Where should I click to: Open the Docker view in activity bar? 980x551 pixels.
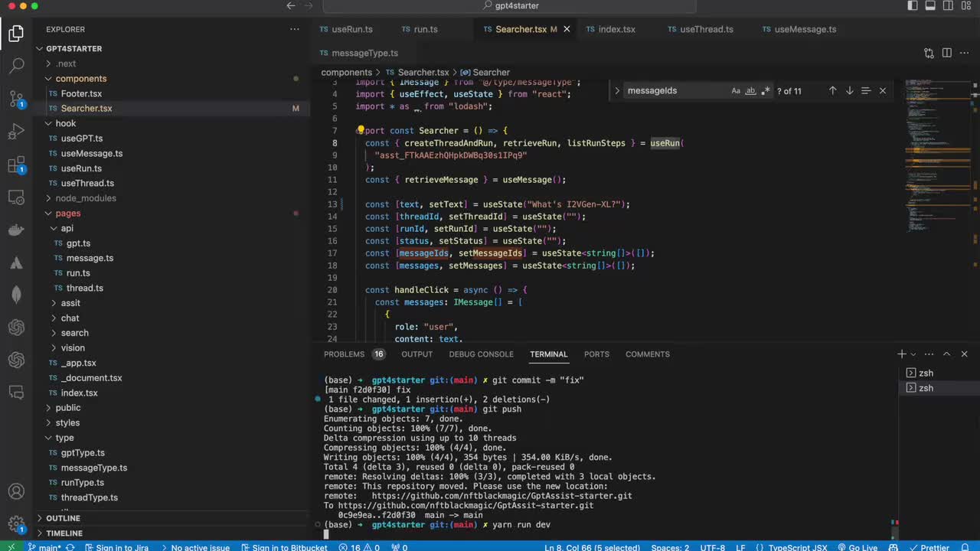(x=16, y=230)
